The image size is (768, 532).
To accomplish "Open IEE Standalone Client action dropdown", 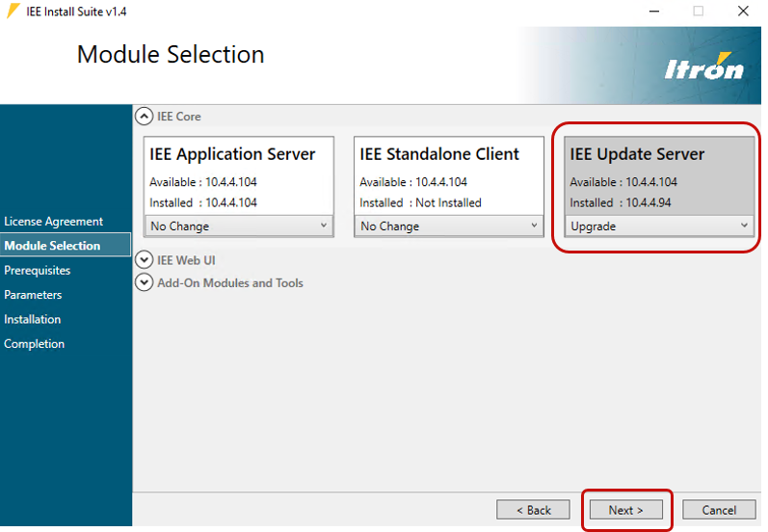I will pyautogui.click(x=449, y=226).
